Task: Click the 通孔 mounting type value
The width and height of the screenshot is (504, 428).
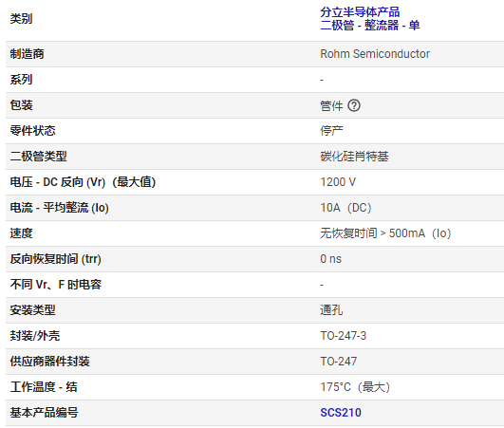Action: (331, 310)
